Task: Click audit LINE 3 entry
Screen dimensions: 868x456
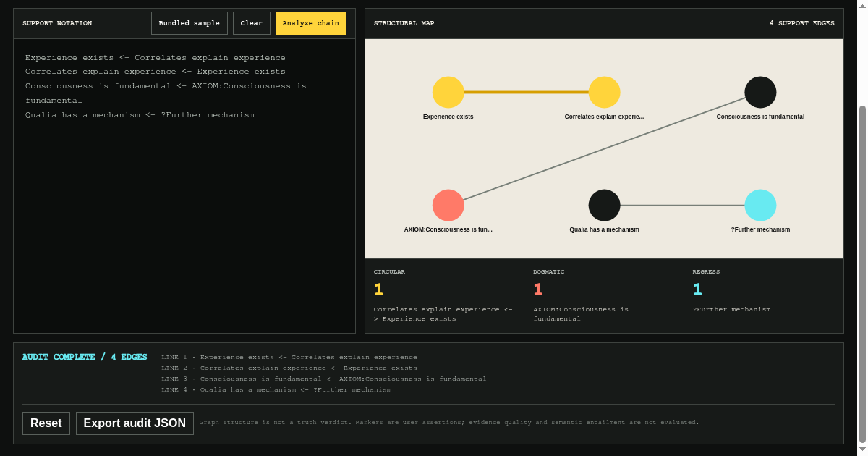Action: coord(324,379)
